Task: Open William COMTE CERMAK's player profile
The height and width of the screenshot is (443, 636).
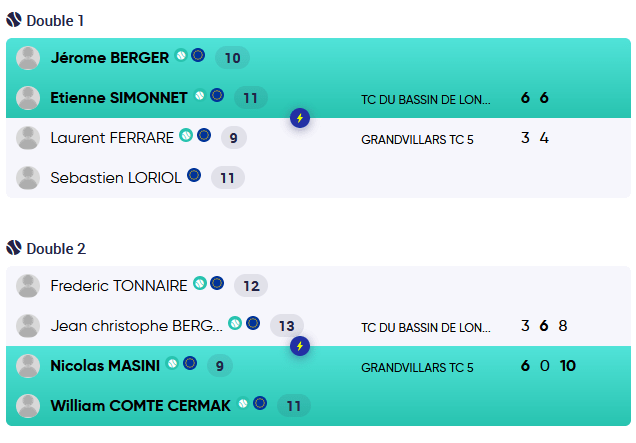Action: (141, 406)
